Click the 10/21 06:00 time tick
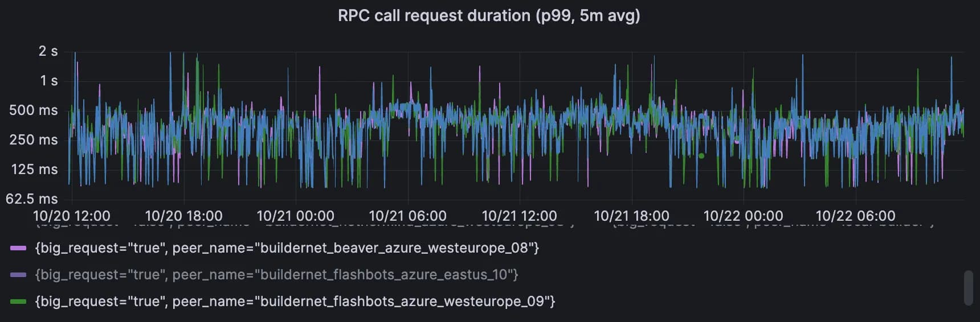The width and height of the screenshot is (980, 322). tap(407, 216)
